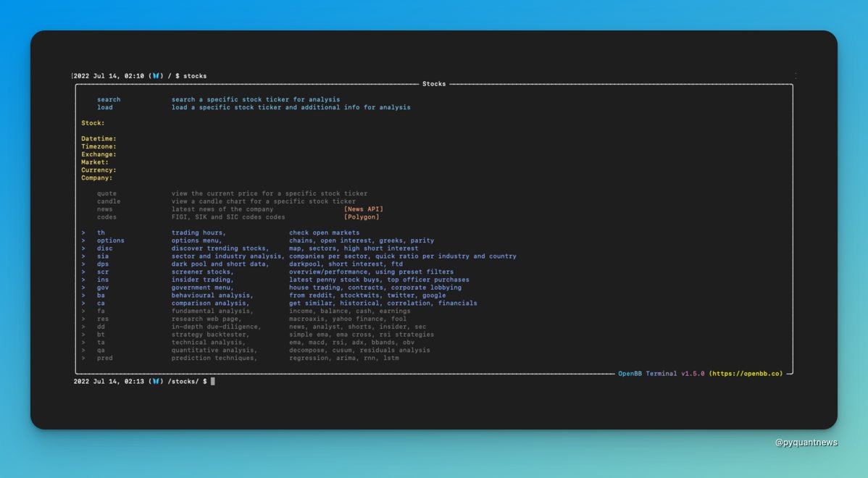Click 'search a specific stock ticker for analysis'

256,100
